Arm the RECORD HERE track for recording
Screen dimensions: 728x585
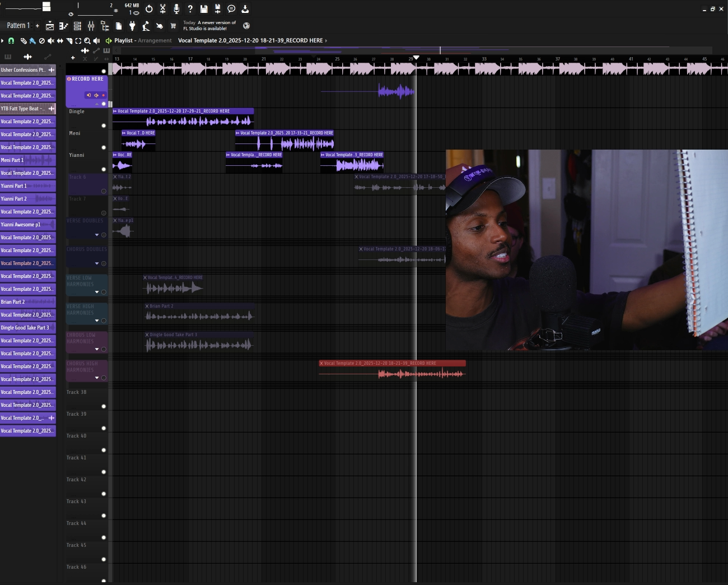coord(103,95)
